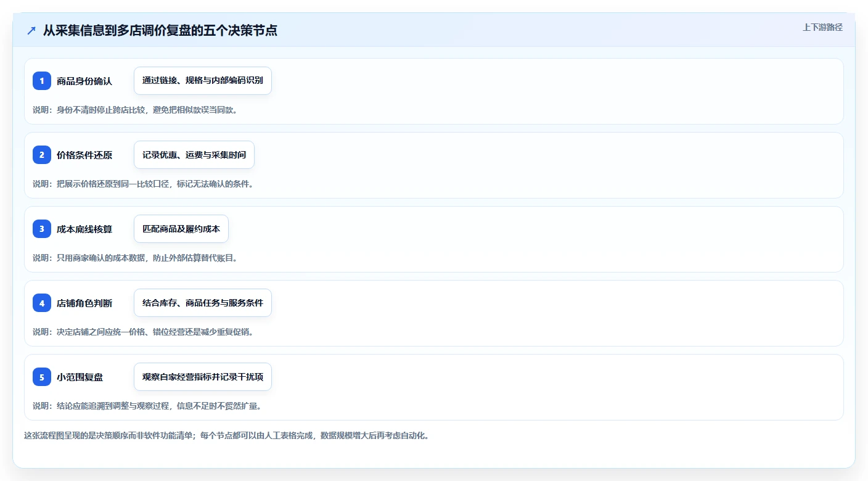
Task: Click the heading 从采集信息到多店调价复盘的五个决策节点
Action: pos(160,30)
